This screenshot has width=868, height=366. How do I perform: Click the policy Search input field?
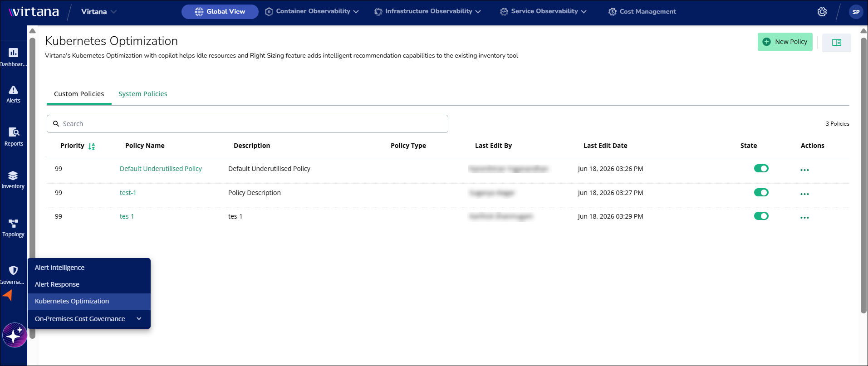pos(247,124)
